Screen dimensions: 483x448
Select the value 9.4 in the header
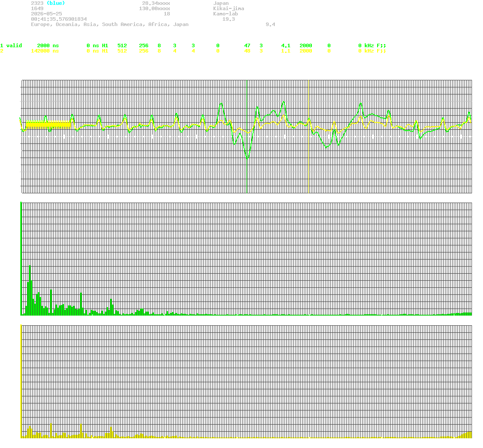(270, 24)
